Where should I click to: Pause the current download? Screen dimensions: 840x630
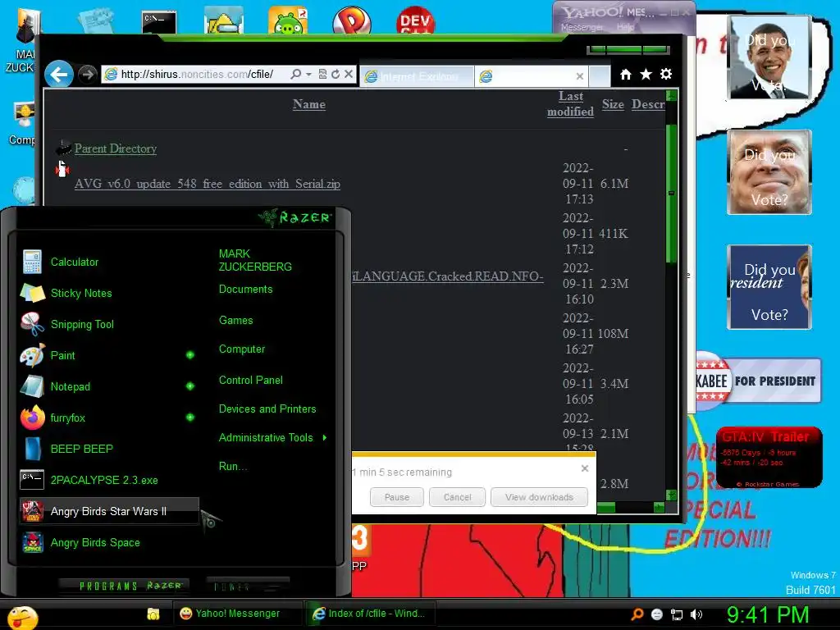point(397,497)
